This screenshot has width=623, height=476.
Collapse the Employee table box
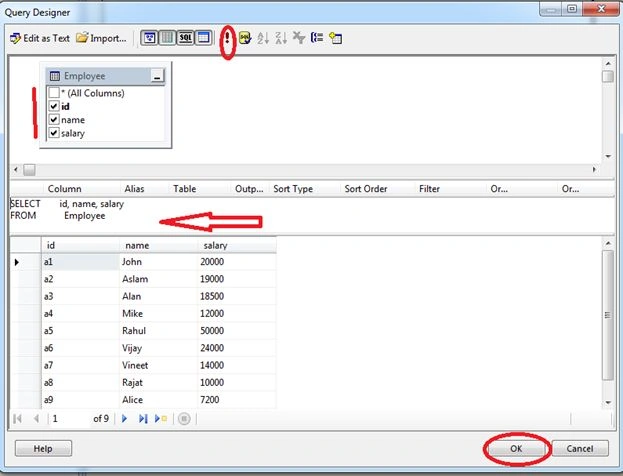click(x=157, y=76)
